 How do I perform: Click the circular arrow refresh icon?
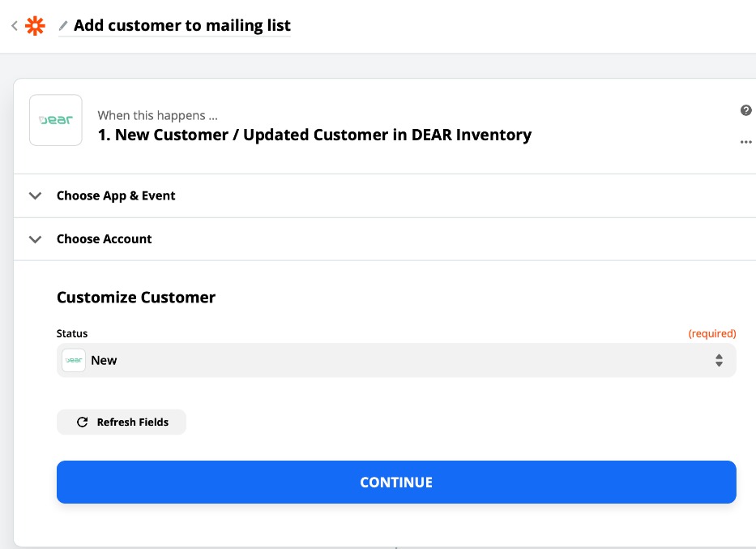tap(82, 422)
